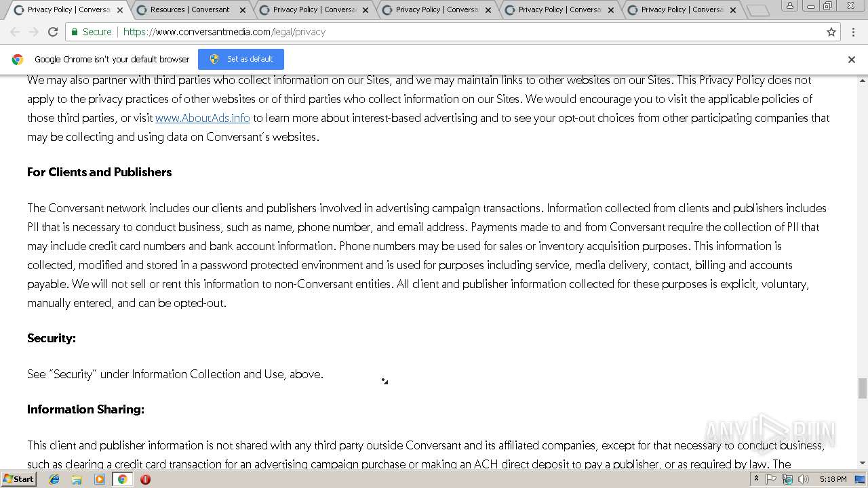Click the For Clients and Publishers heading
The width and height of the screenshot is (868, 488).
(100, 172)
